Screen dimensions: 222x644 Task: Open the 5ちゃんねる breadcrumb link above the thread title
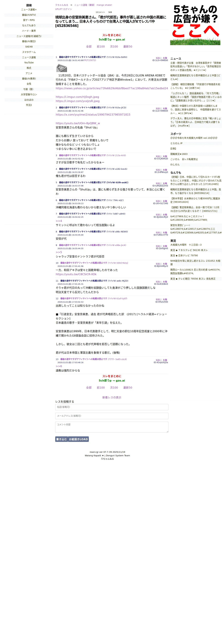(x=62, y=5)
